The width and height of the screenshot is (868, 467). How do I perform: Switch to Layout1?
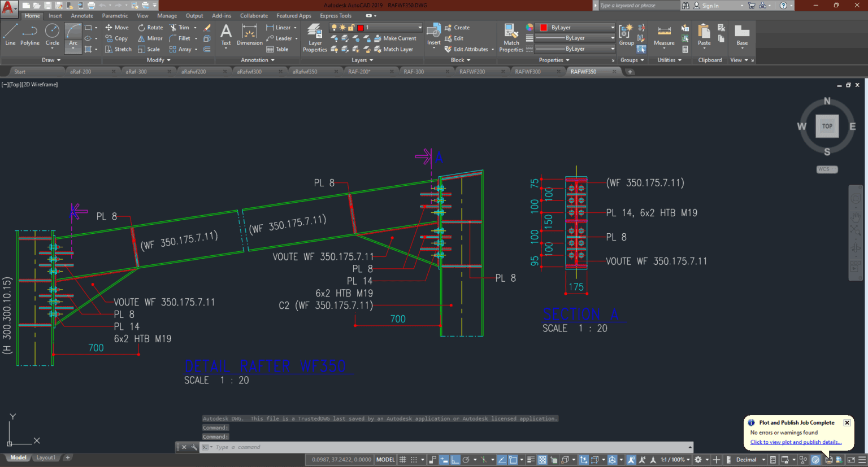pyautogui.click(x=46, y=457)
